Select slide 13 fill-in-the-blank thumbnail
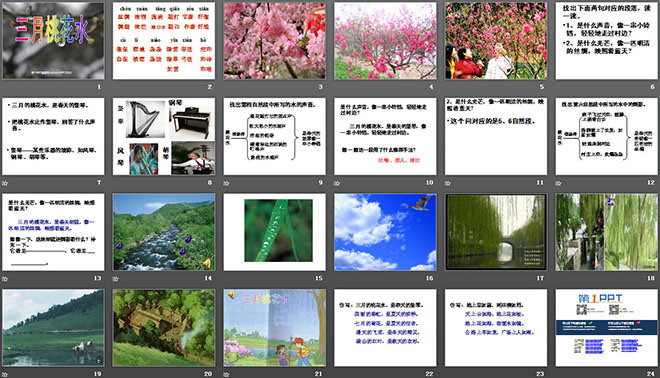Screen dimensions: 660x378 point(53,232)
